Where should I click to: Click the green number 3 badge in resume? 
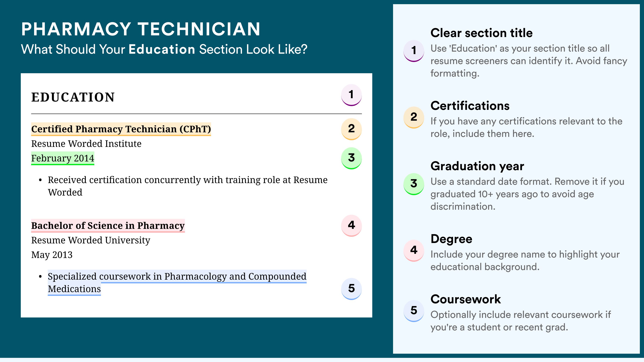[351, 158]
